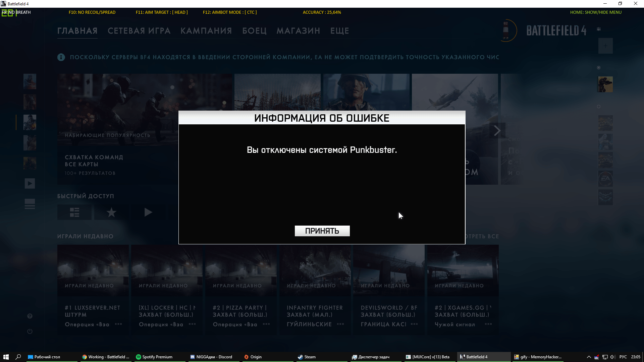
Task: Advance carousel with the right chevron arrow
Action: click(x=497, y=130)
